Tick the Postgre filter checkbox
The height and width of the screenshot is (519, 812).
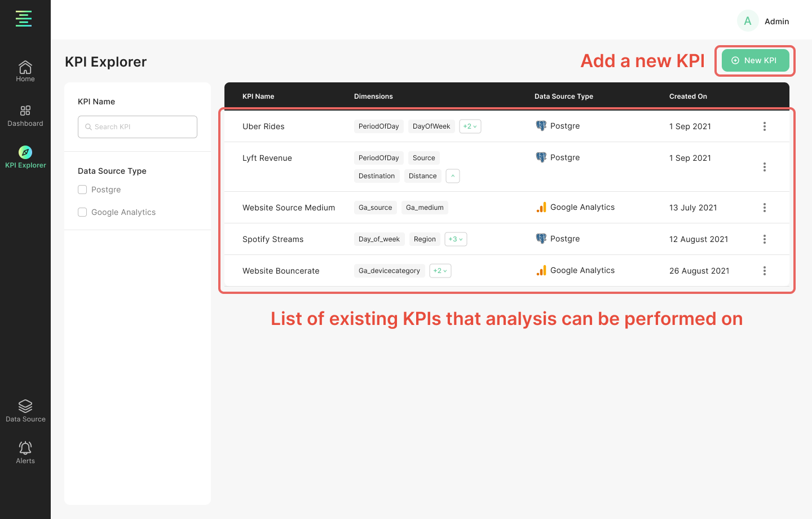82,190
